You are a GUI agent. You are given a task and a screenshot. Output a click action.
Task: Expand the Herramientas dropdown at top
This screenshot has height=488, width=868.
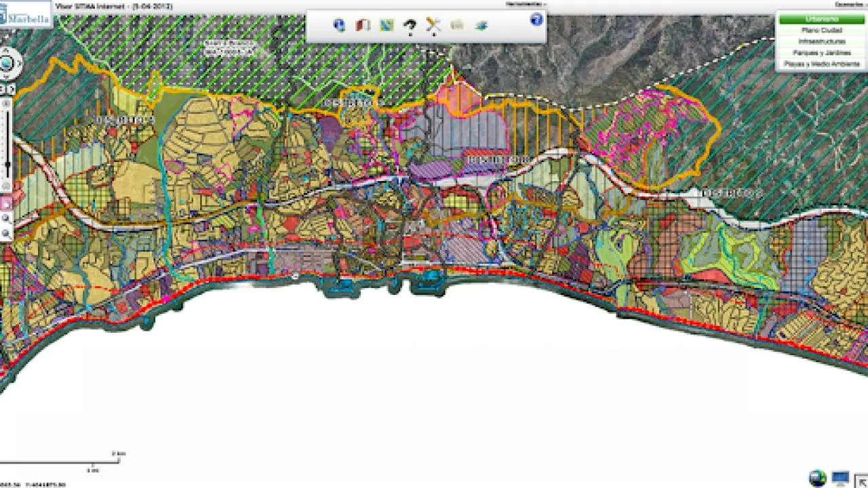click(x=526, y=4)
